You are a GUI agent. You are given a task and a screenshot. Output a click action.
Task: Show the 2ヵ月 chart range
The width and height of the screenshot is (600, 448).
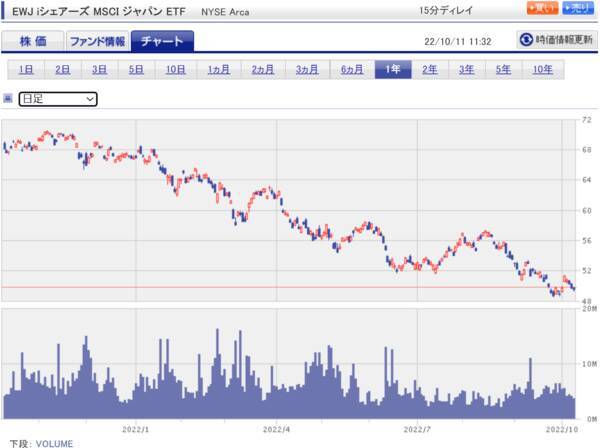click(x=263, y=70)
